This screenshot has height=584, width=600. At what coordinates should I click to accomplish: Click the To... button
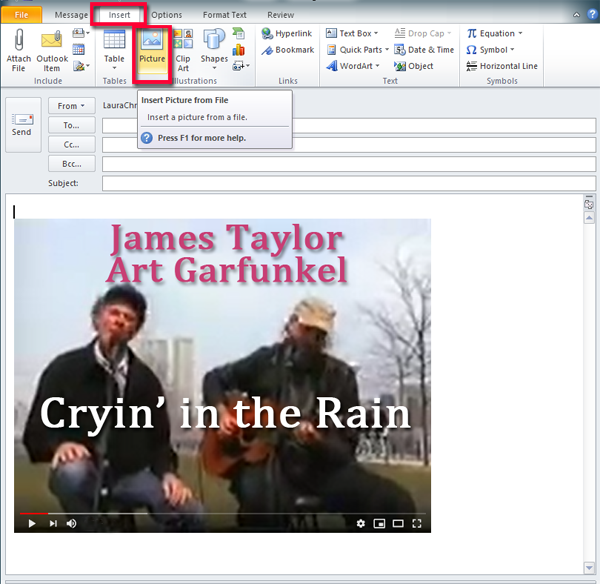click(72, 125)
